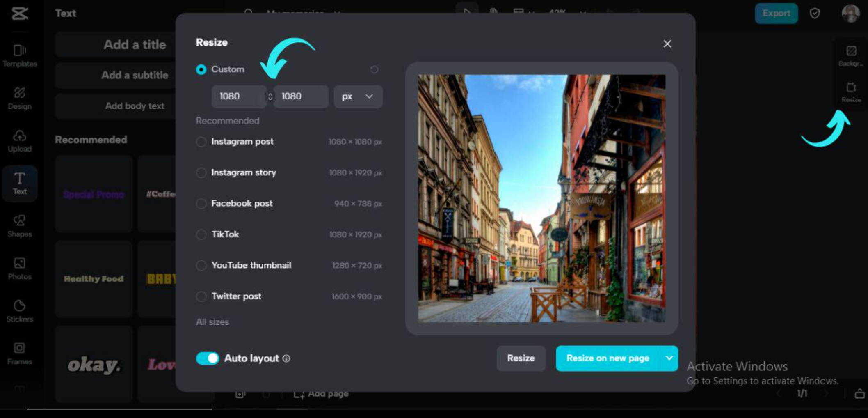Select the TikTok radio option
This screenshot has height=418, width=868.
pos(201,234)
